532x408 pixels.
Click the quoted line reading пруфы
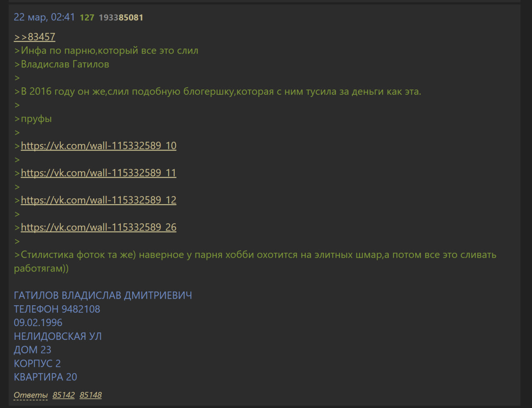33,119
